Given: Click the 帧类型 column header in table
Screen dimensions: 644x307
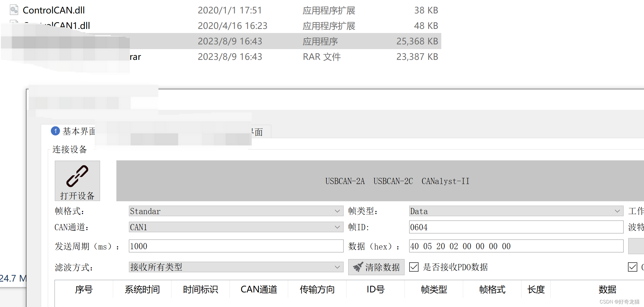Looking at the screenshot, I should point(434,289).
